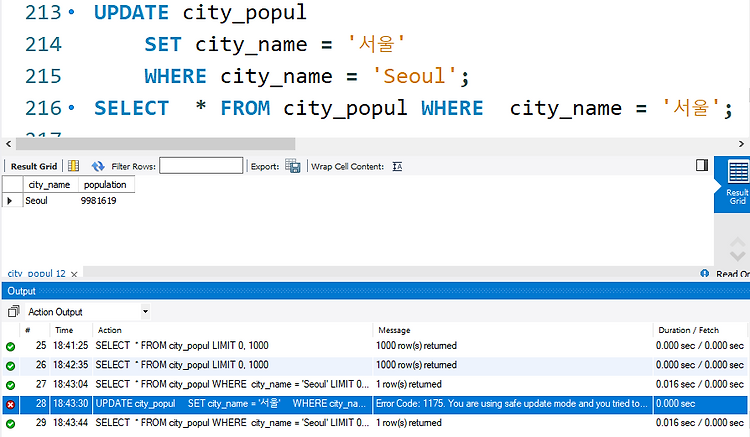Click the up arrow of result panel switcher
Image resolution: width=750 pixels, height=437 pixels.
(737, 242)
